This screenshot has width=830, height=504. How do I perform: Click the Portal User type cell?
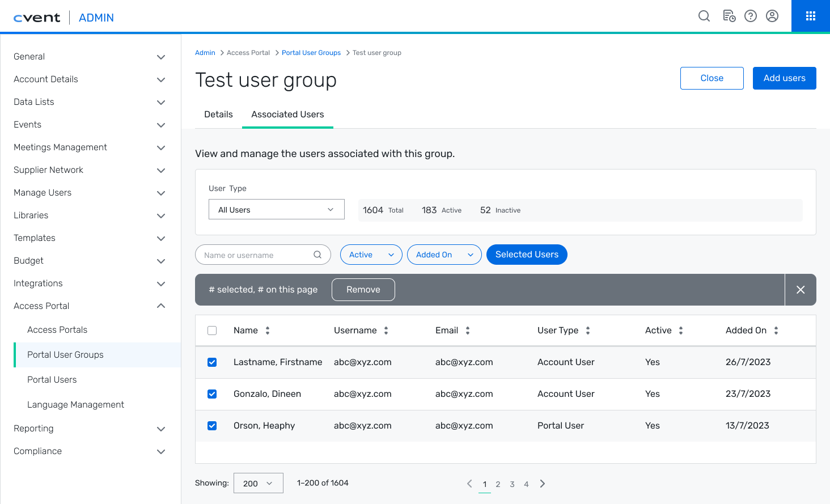[561, 426]
